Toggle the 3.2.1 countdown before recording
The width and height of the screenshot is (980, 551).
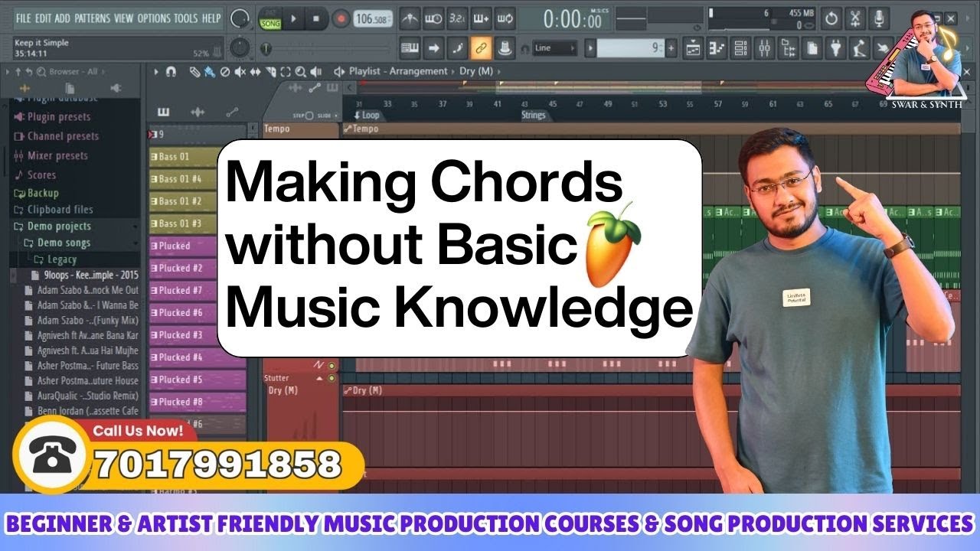[x=457, y=18]
